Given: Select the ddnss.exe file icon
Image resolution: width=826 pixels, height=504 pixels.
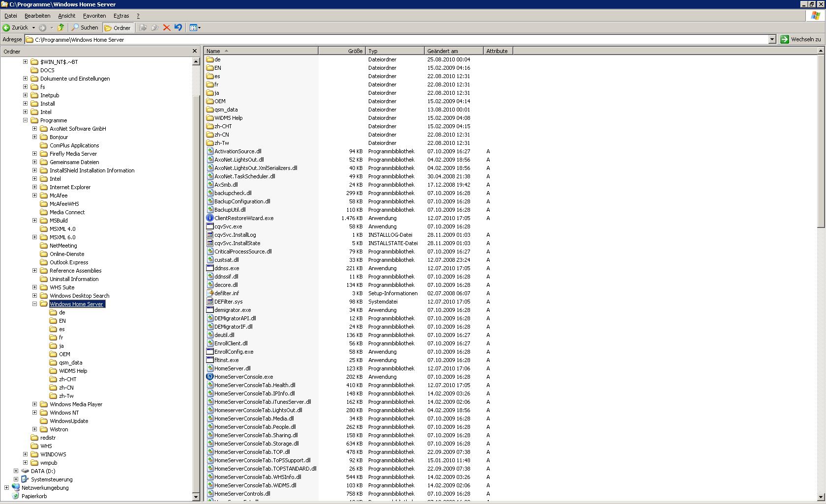Looking at the screenshot, I should tap(210, 268).
